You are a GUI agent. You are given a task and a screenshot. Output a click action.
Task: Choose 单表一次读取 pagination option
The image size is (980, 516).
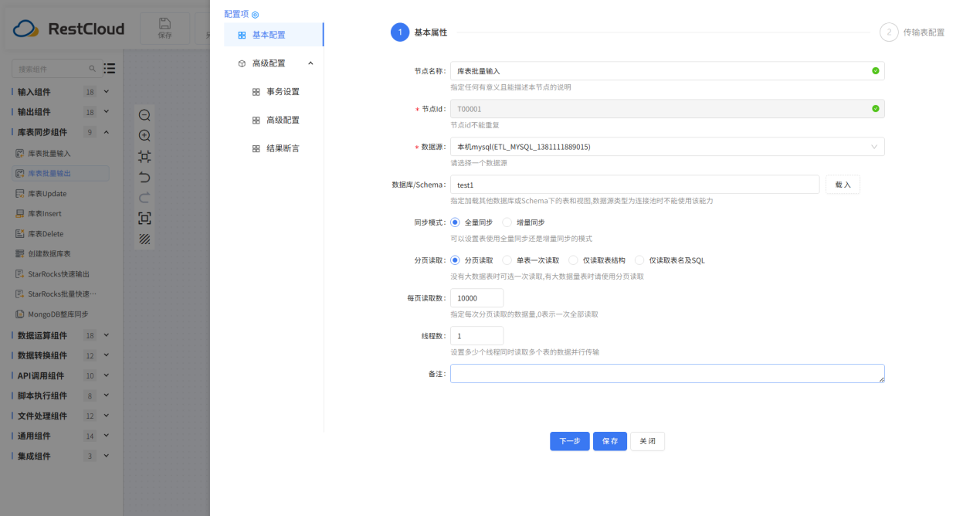[x=509, y=260]
